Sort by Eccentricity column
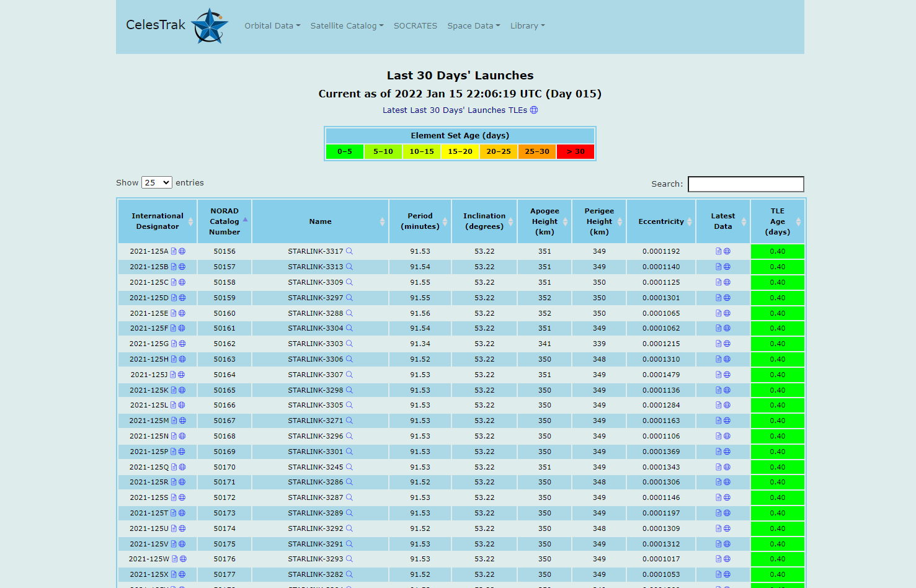 click(661, 221)
